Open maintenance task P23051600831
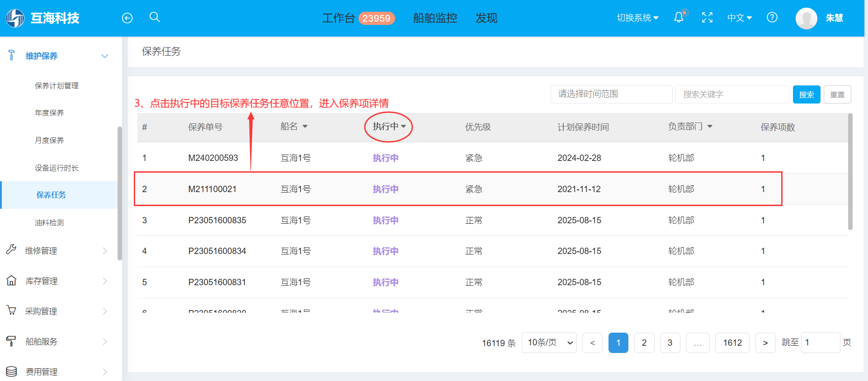The image size is (868, 381). (x=492, y=282)
